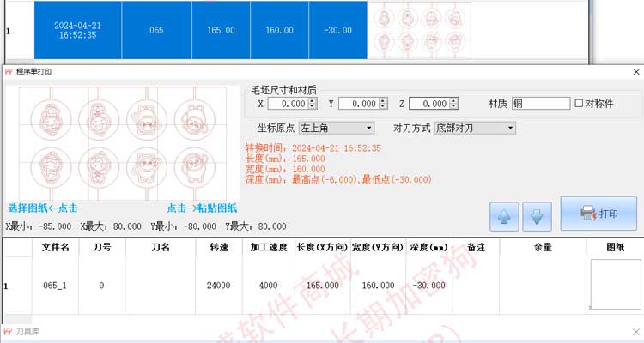The height and width of the screenshot is (343, 644).
Task: Click the -30.000 depth cell in table
Action: [429, 286]
